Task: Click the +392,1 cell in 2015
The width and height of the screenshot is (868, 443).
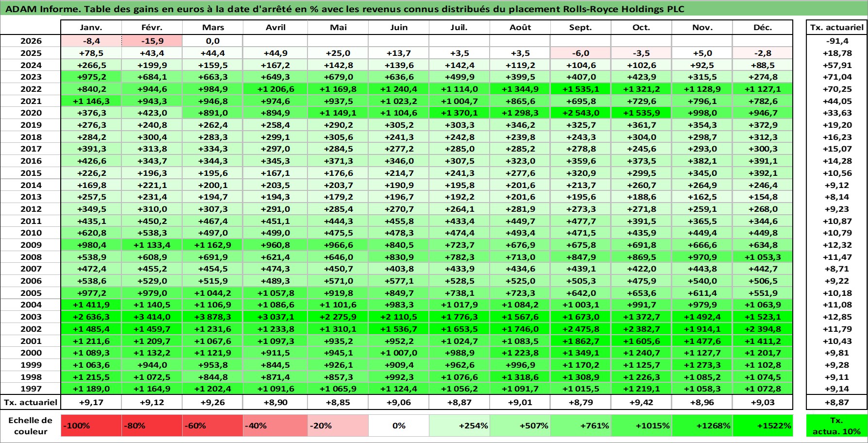Action: pos(763,173)
